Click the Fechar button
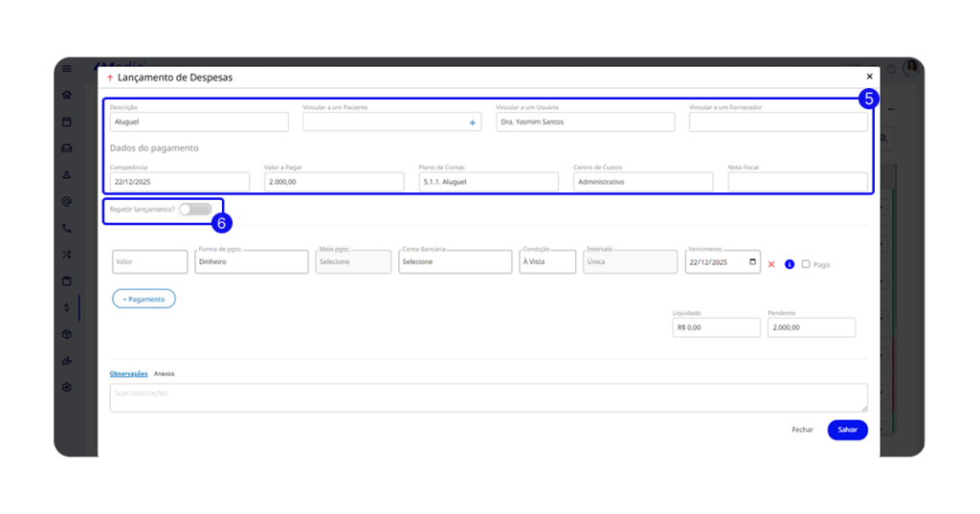Image resolution: width=980 pixels, height=514 pixels. pyautogui.click(x=802, y=430)
